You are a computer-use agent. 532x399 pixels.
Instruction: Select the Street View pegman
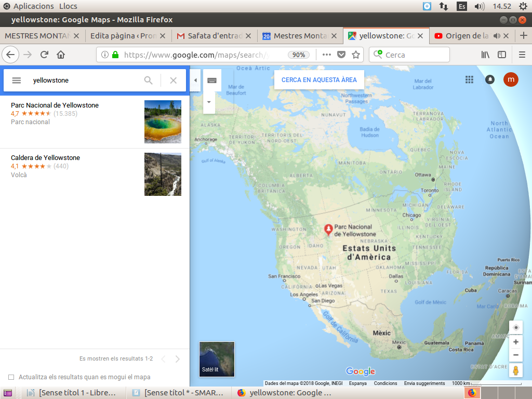coord(516,370)
